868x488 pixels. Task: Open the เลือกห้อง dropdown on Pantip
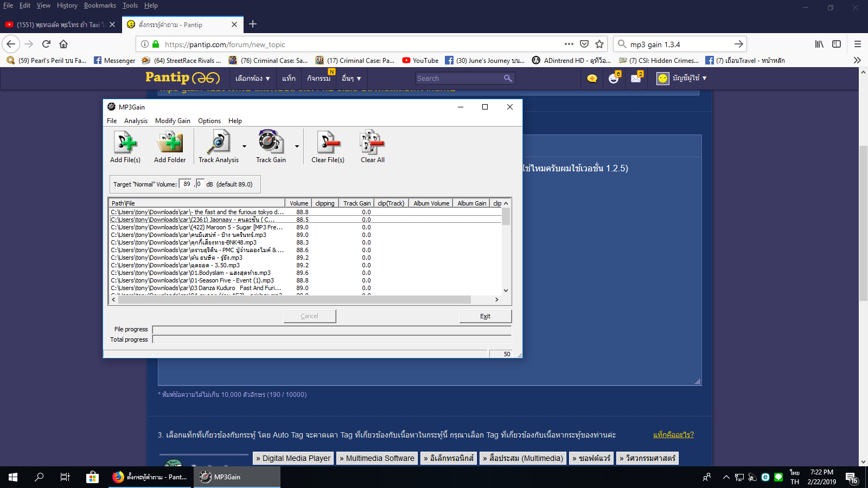point(252,78)
